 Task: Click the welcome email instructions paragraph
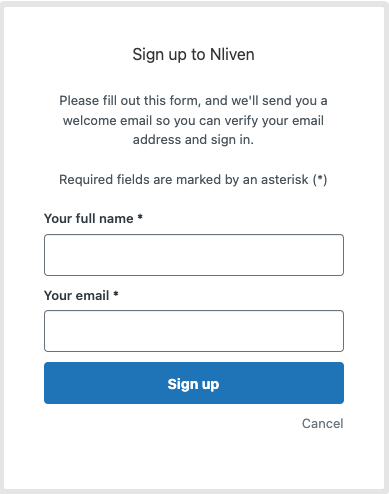click(x=194, y=120)
